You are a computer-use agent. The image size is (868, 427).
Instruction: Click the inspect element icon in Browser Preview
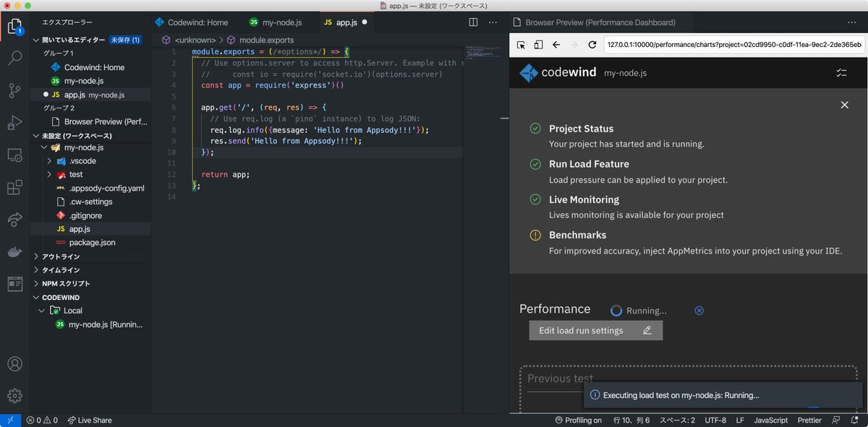click(x=521, y=45)
